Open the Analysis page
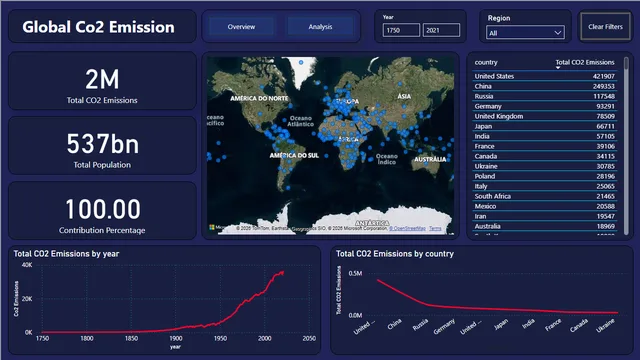The image size is (640, 360). coord(320,27)
